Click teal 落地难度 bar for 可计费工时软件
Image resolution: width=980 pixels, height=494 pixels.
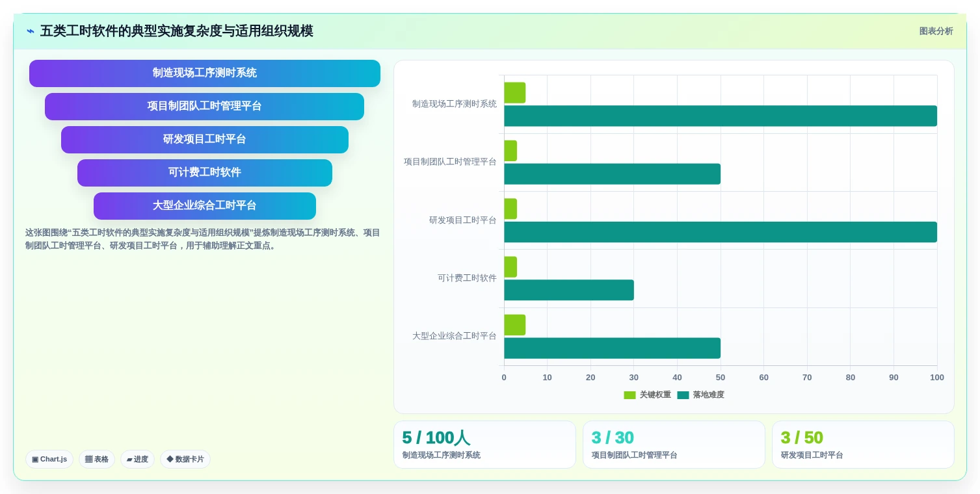569,290
